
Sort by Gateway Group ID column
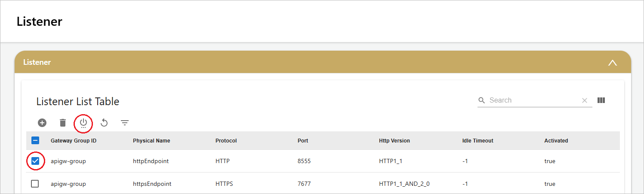point(74,141)
